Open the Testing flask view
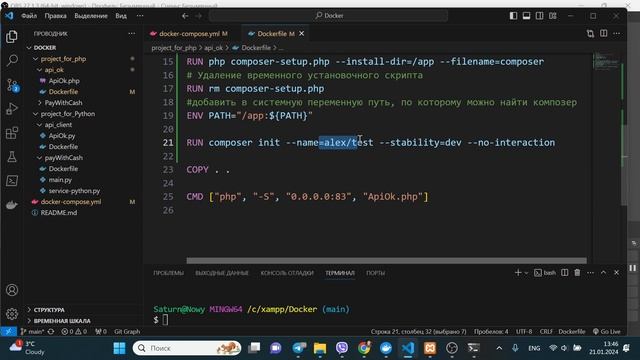Image resolution: width=640 pixels, height=360 pixels. (12, 157)
